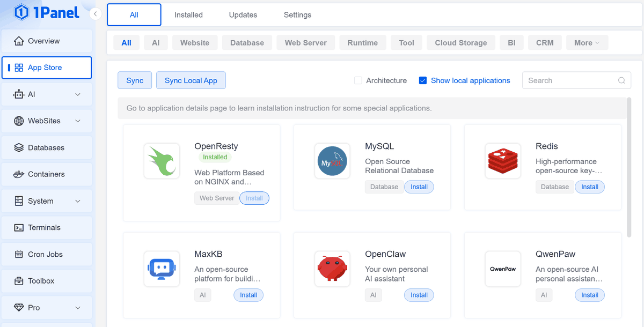Switch to the Updates tab
Screen dimensions: 644x327
tap(243, 15)
